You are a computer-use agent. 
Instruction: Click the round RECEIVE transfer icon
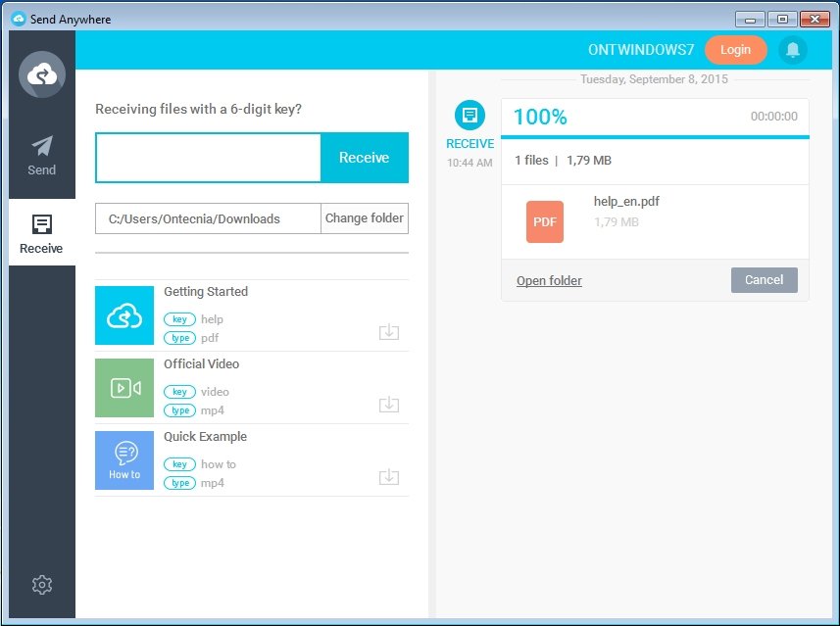coord(469,116)
